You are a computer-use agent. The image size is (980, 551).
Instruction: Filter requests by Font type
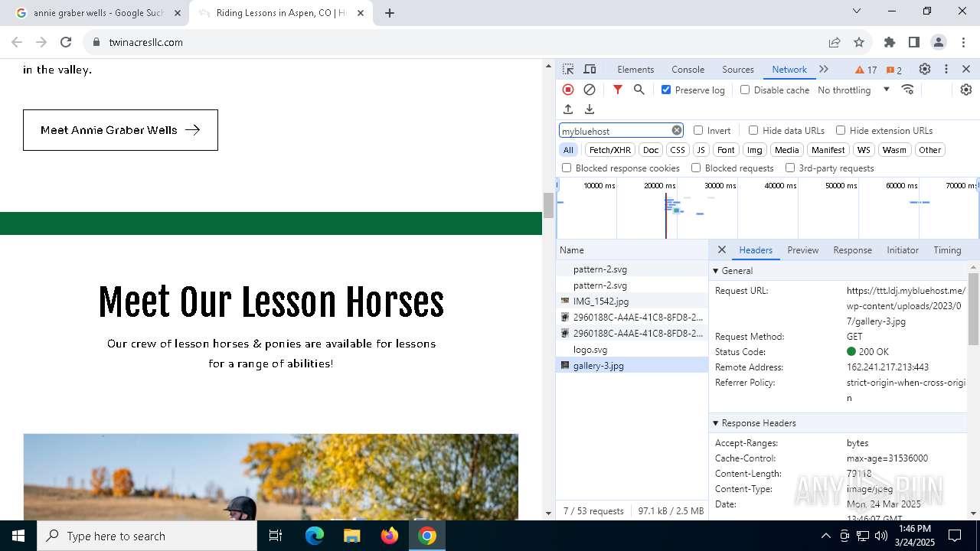[x=726, y=150]
